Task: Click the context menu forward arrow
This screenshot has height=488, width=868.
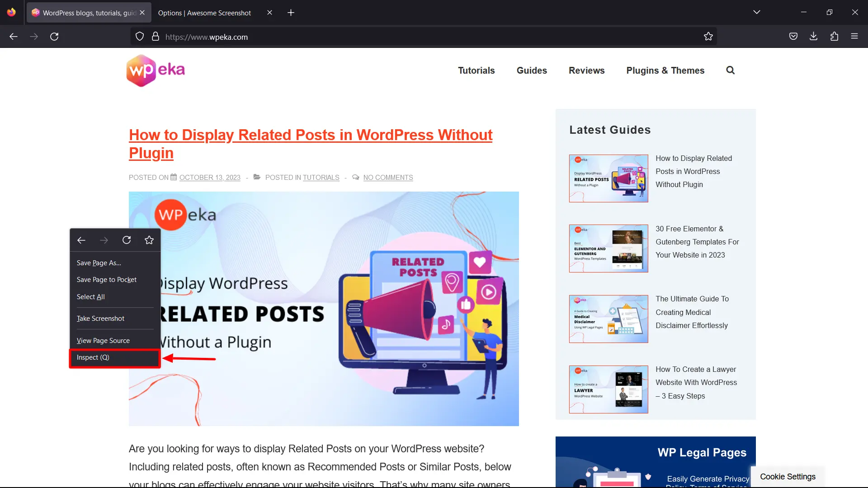Action: (x=104, y=240)
